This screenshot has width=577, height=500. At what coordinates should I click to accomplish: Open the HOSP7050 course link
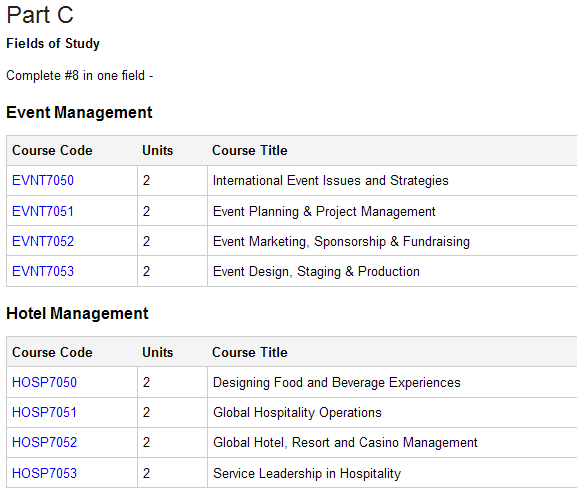pos(44,382)
